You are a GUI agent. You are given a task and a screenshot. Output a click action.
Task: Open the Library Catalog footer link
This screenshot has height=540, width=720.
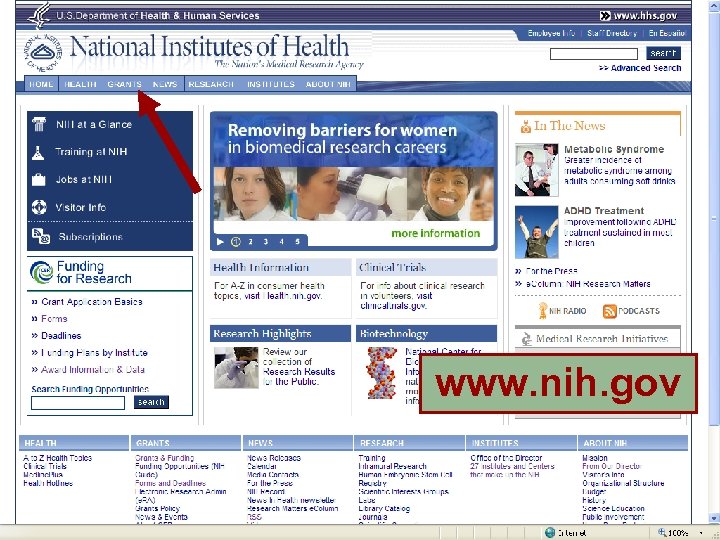pos(384,508)
